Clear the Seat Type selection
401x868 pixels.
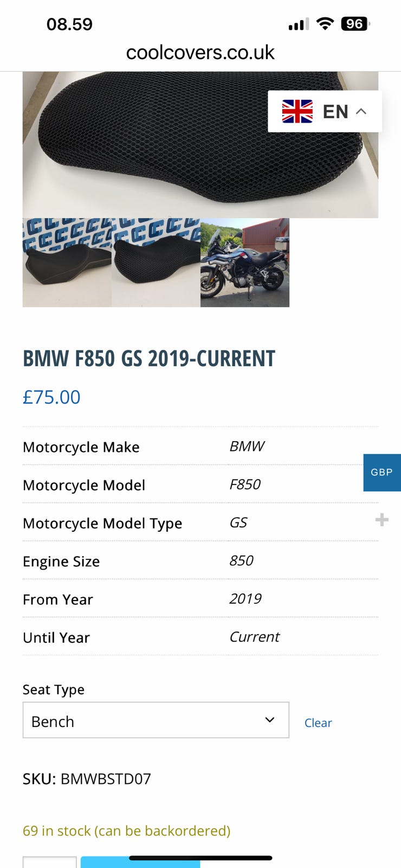point(318,723)
